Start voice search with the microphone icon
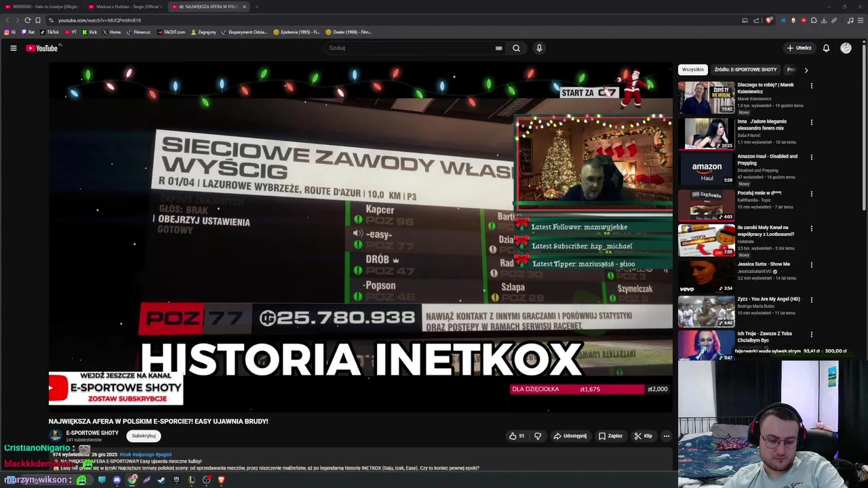Image resolution: width=868 pixels, height=488 pixels. pyautogui.click(x=539, y=48)
